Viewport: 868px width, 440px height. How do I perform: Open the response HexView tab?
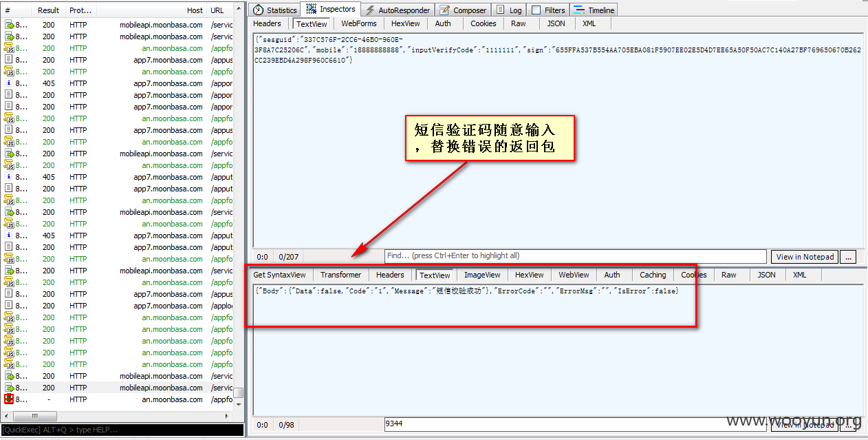(530, 275)
